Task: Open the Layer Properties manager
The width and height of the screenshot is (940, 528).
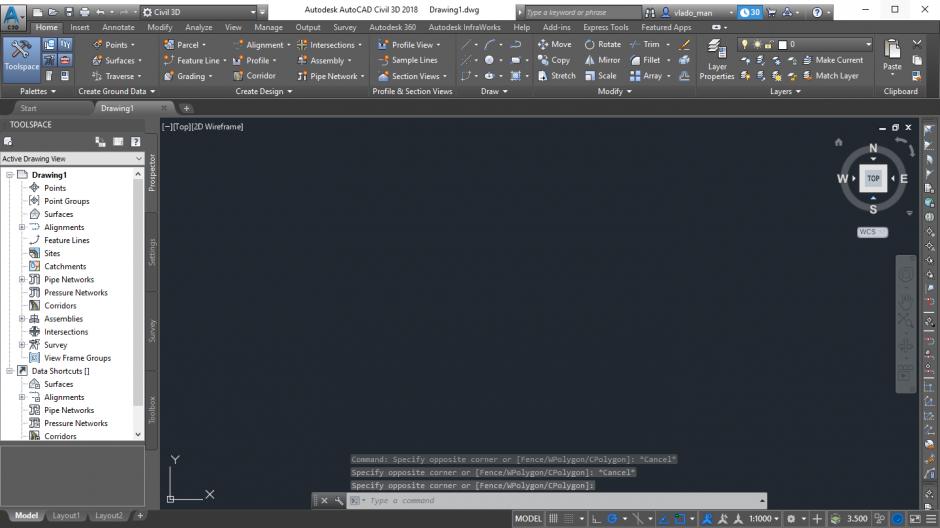Action: [716, 59]
